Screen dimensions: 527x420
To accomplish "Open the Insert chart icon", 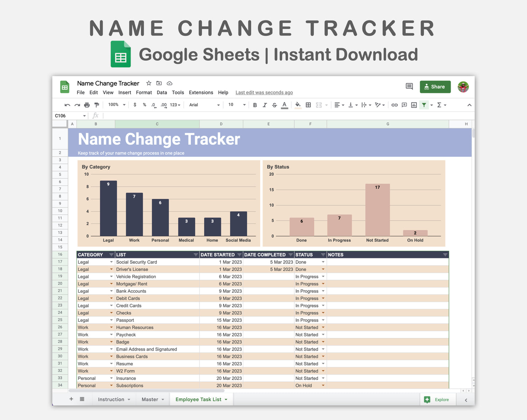I will pos(414,105).
